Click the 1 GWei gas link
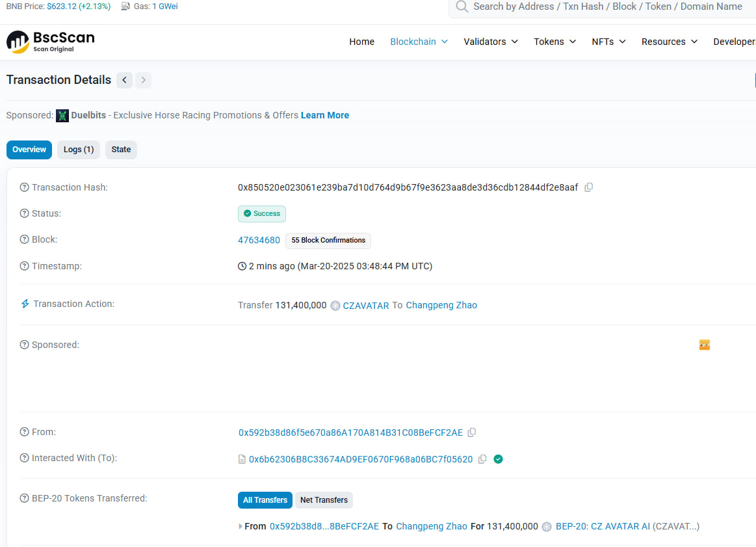Image resolution: width=756 pixels, height=547 pixels. tap(165, 7)
